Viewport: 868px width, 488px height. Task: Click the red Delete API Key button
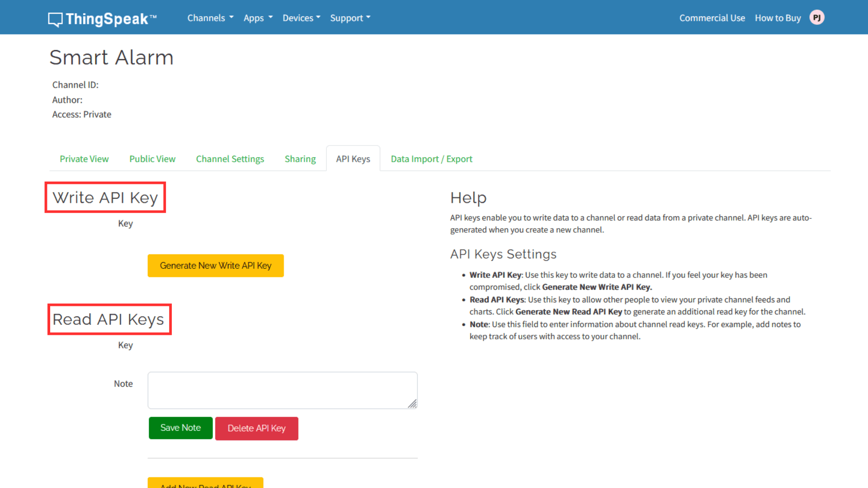257,428
